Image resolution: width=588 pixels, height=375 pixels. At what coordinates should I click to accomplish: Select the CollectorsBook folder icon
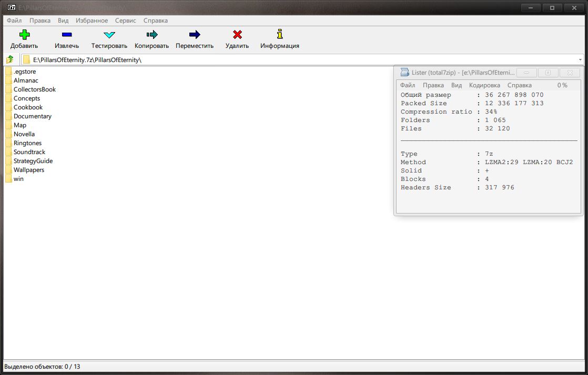point(8,89)
